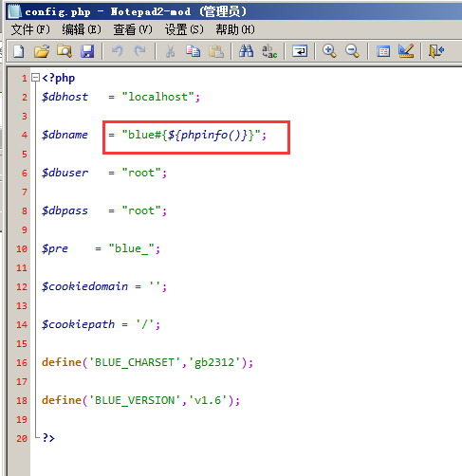Viewport: 462px width, 476px height.
Task: Click the Redo arrow icon
Action: pyautogui.click(x=140, y=51)
